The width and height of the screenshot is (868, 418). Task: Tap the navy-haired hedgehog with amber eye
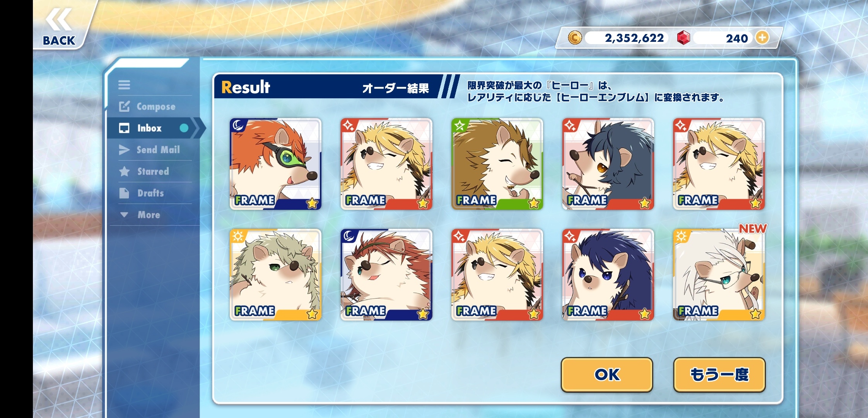pos(608,164)
